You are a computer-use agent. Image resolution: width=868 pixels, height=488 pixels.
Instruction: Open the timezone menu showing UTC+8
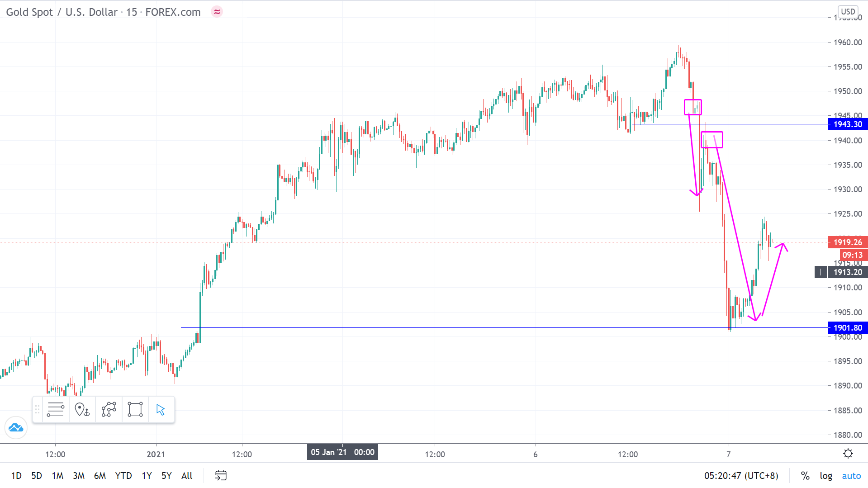[741, 475]
